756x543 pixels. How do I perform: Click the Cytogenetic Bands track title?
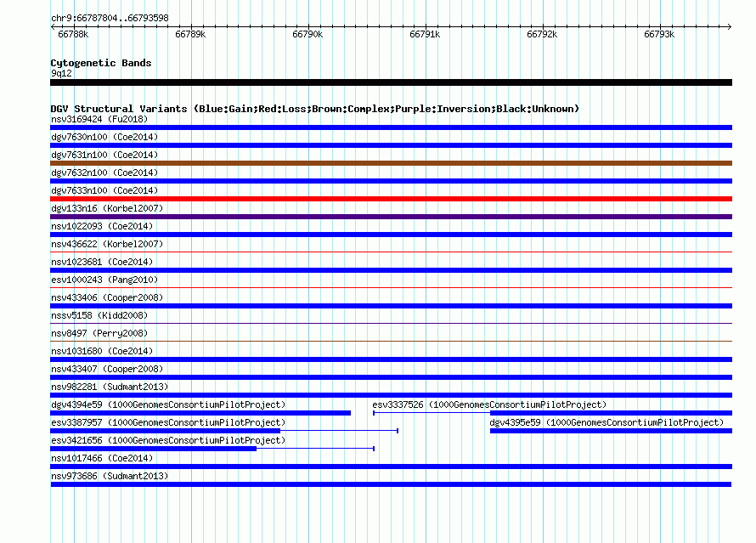(101, 63)
